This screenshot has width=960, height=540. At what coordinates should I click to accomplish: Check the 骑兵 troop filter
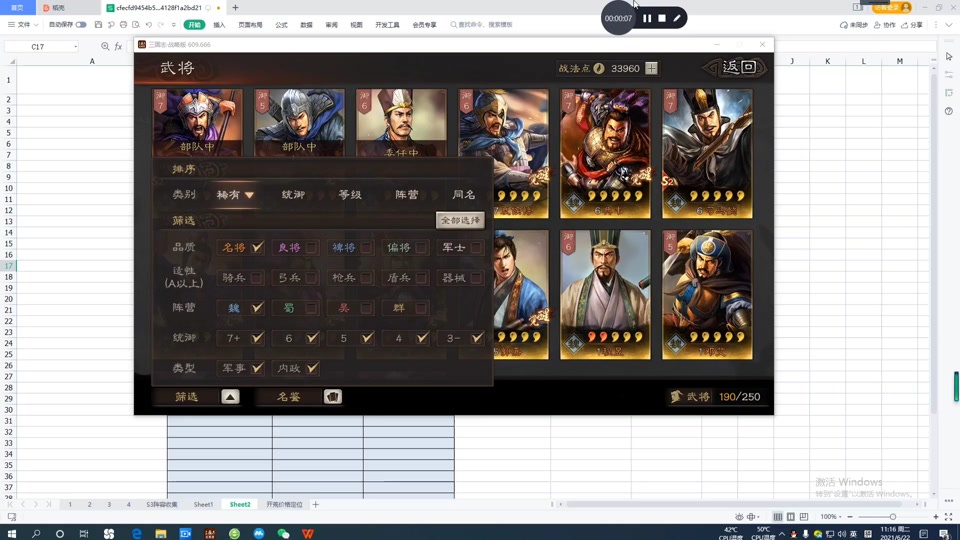(x=257, y=278)
